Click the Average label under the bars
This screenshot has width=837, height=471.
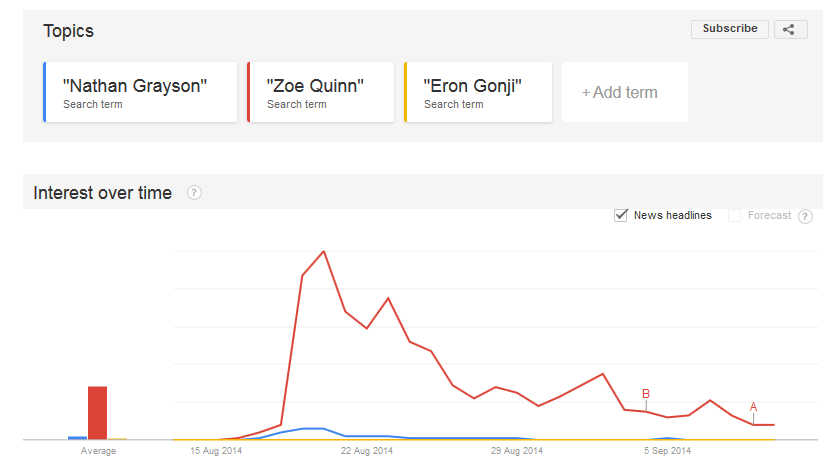click(x=98, y=451)
